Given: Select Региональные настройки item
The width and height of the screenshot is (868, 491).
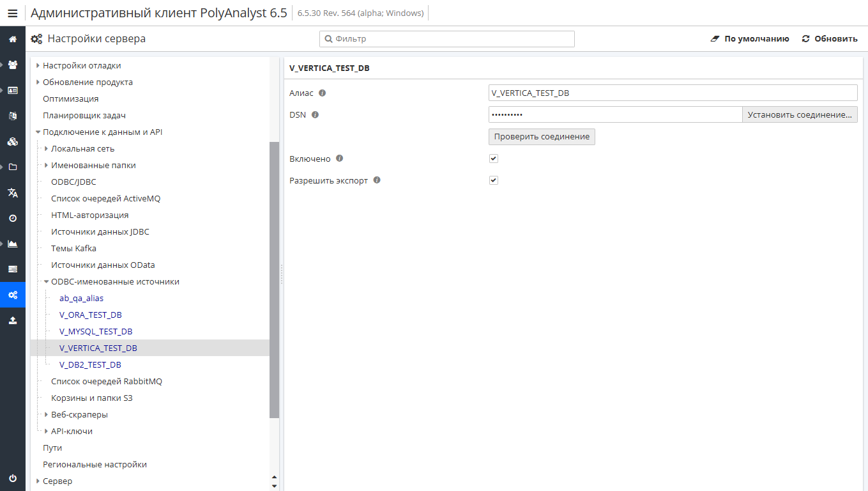Looking at the screenshot, I should pos(95,464).
